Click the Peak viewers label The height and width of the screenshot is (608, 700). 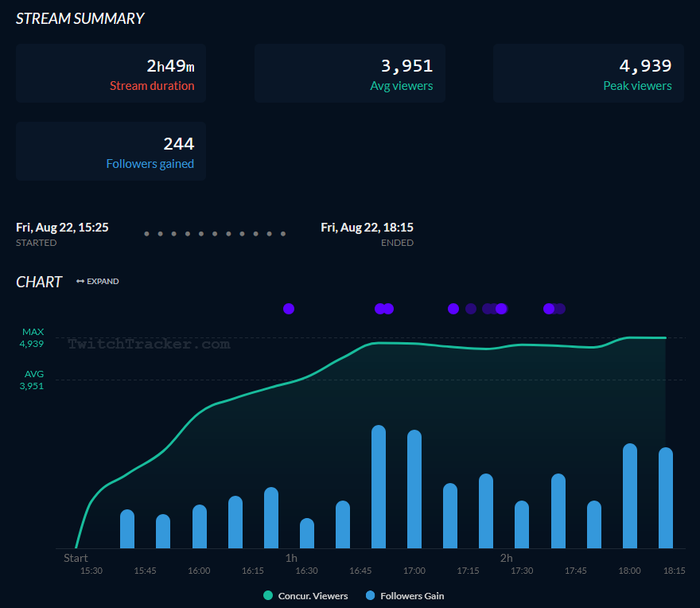(x=637, y=86)
